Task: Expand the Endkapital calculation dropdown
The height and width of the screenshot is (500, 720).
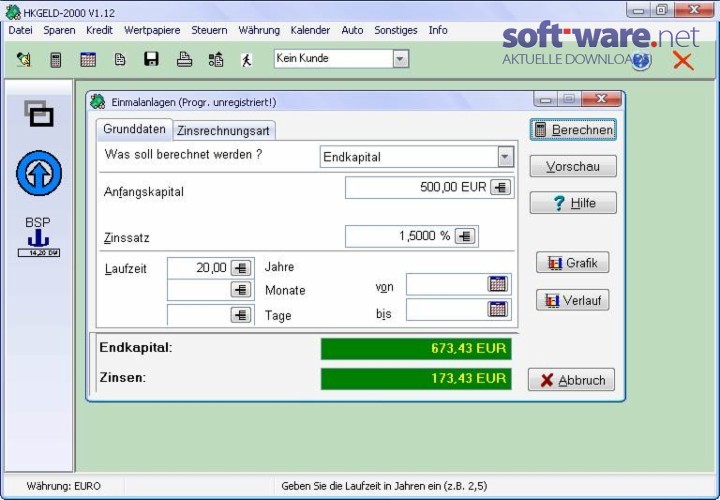Action: pyautogui.click(x=505, y=157)
